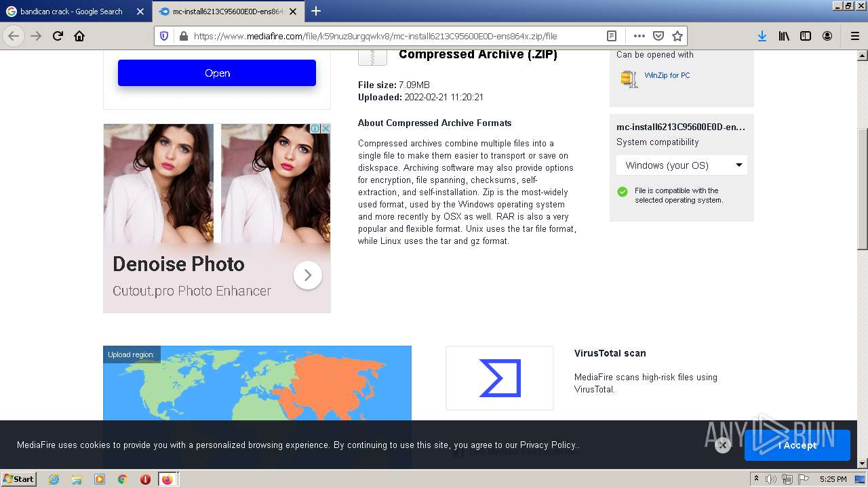
Task: Open Denoise Photo ad headline
Action: coord(178,264)
